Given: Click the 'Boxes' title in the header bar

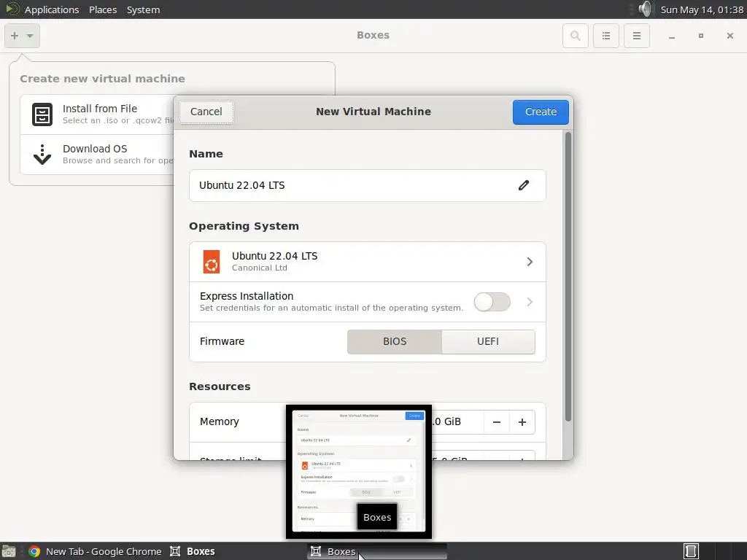Looking at the screenshot, I should [x=373, y=35].
